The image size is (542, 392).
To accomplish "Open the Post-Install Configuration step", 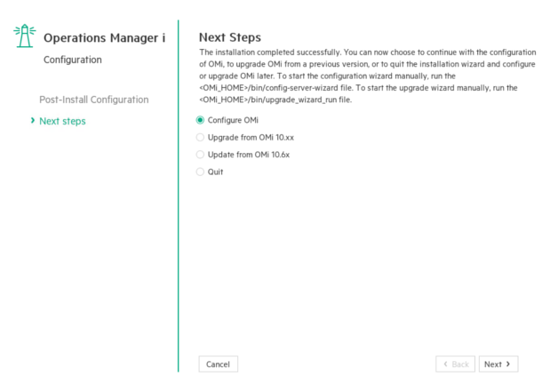I will (94, 100).
